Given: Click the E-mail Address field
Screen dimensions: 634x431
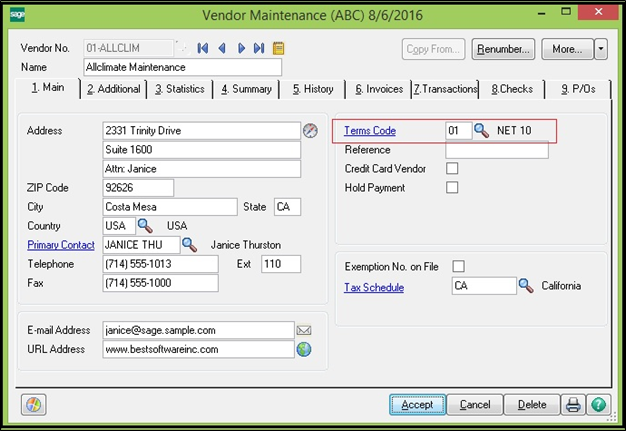Looking at the screenshot, I should [199, 330].
